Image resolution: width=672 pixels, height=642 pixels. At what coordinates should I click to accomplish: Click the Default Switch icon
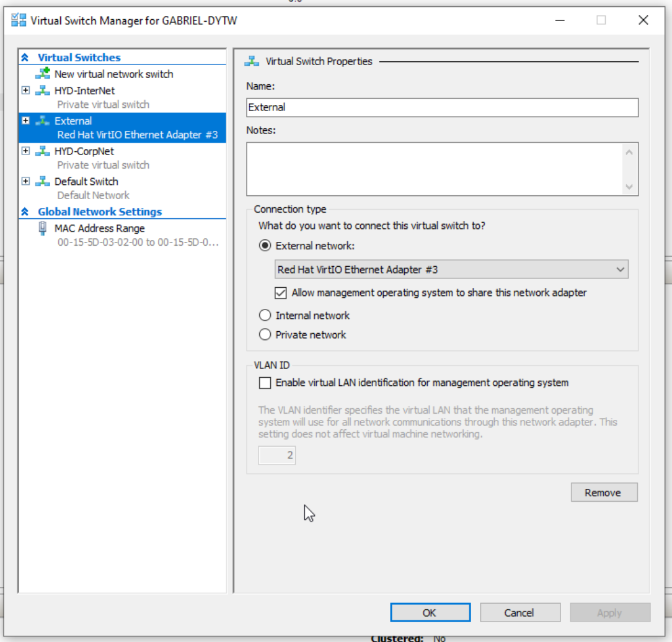point(42,181)
